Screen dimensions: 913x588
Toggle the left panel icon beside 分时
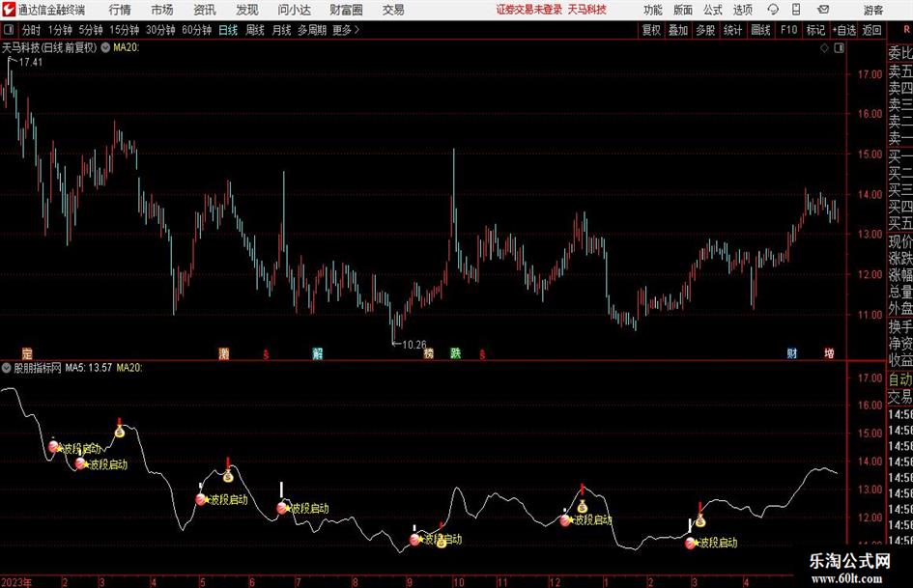(x=9, y=30)
